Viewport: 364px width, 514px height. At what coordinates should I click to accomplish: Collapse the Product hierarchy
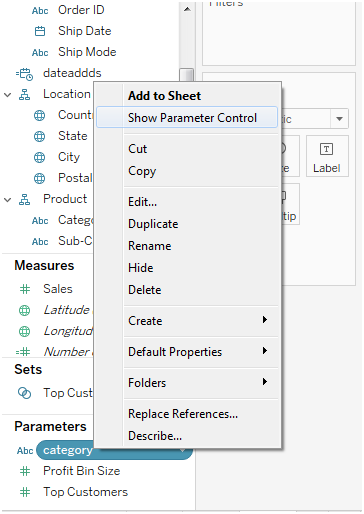coord(7,200)
